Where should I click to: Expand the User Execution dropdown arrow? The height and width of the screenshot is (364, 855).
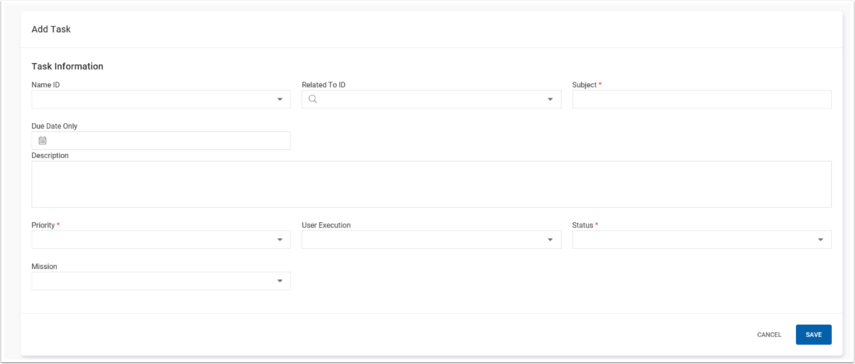(x=550, y=240)
